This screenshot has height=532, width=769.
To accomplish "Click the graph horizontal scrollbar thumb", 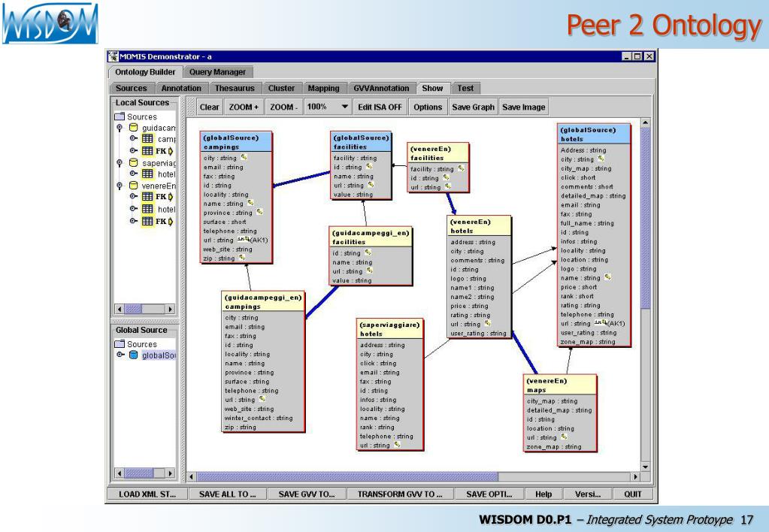I will pos(347,476).
